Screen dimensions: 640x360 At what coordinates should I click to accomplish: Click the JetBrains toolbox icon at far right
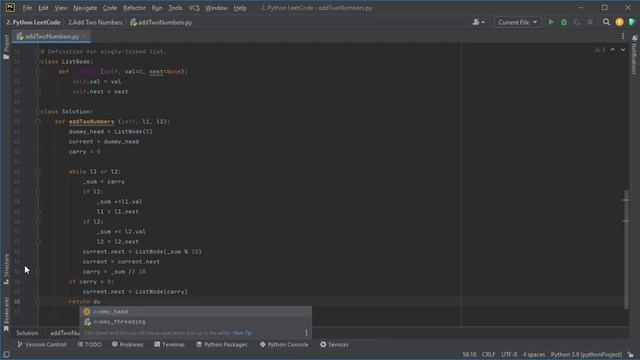(x=632, y=22)
